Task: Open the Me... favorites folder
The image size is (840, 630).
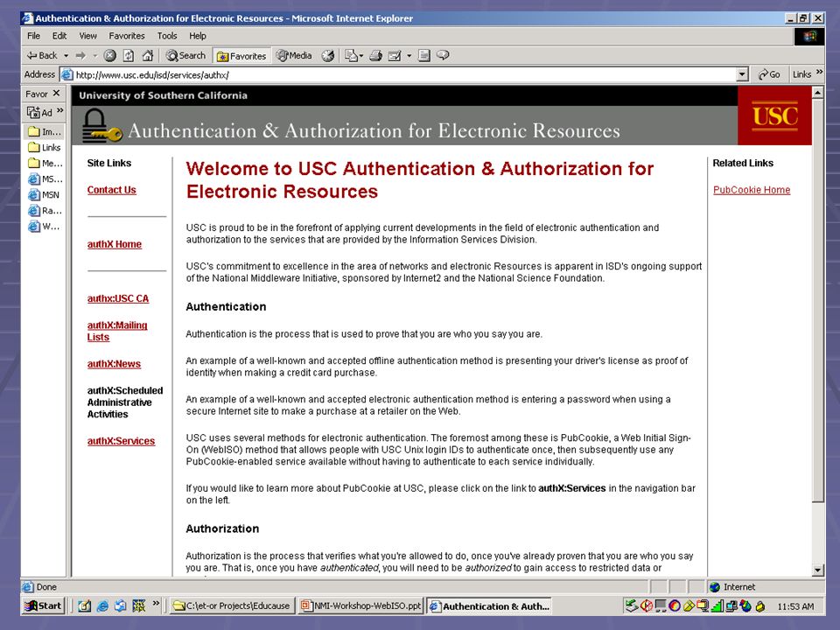Action: tap(45, 163)
